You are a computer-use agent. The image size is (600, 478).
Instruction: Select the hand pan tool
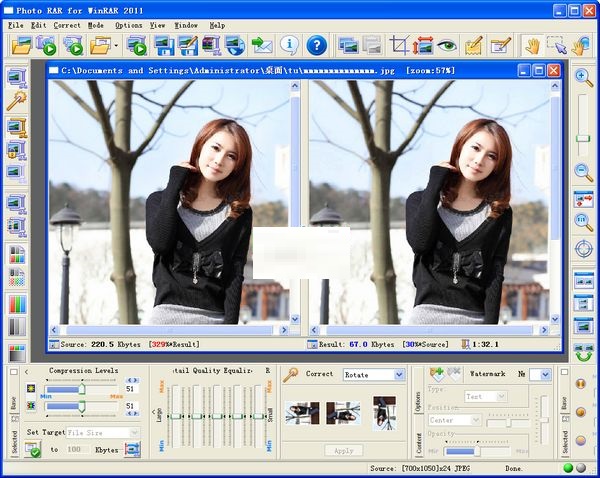(x=532, y=45)
